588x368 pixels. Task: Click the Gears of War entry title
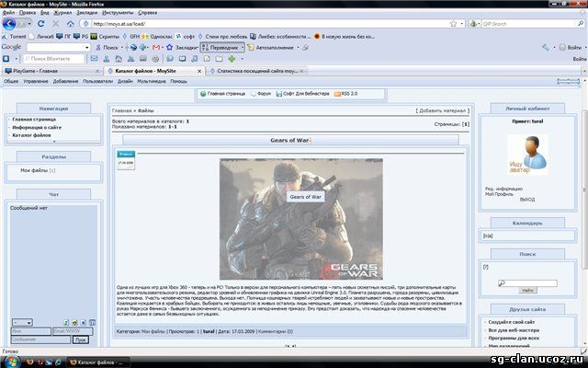point(289,140)
